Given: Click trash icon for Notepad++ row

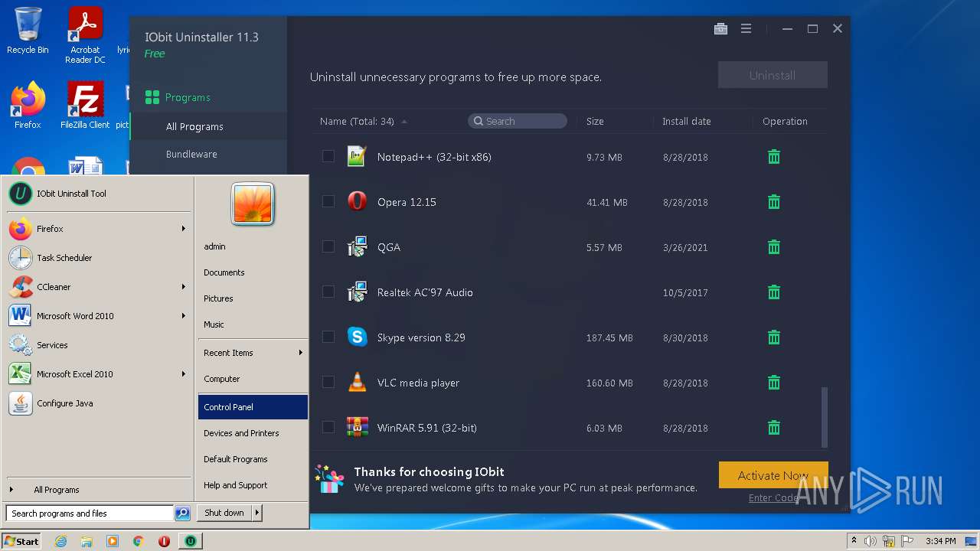Looking at the screenshot, I should 774,157.
